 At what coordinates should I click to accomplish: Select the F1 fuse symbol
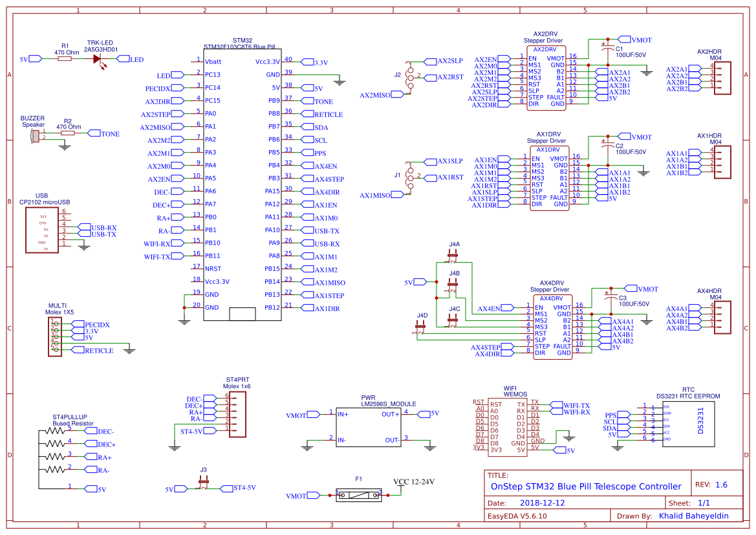pyautogui.click(x=359, y=495)
